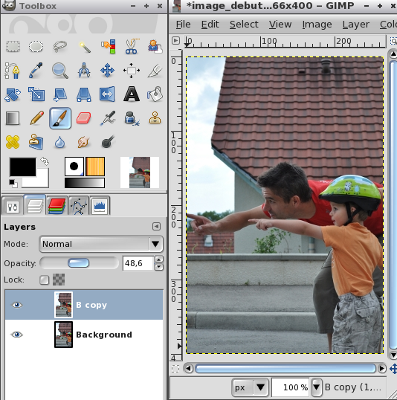Choose the Free Select lasso tool
The image size is (397, 400).
coord(60,47)
